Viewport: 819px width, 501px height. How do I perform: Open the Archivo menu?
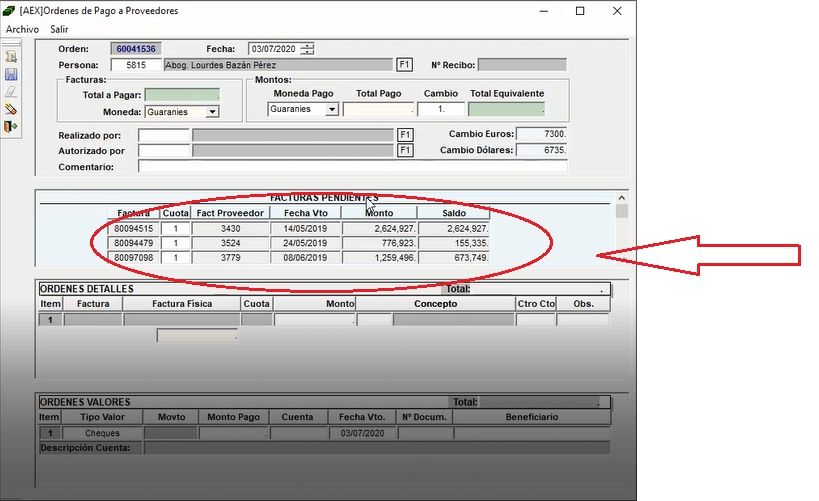22,30
